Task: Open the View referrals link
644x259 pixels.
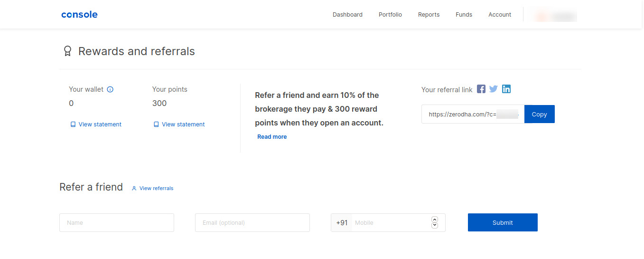Action: (152, 188)
